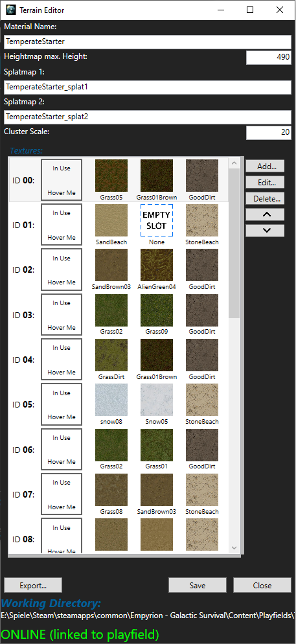The image size is (296, 644).
Task: Click the Grass09 texture in ID 03
Action: 157,310
